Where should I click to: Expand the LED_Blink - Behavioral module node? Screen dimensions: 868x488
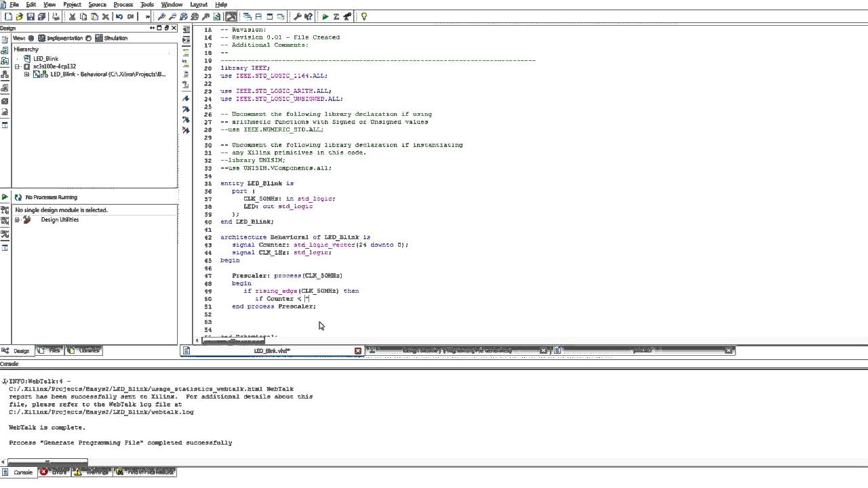[x=26, y=75]
